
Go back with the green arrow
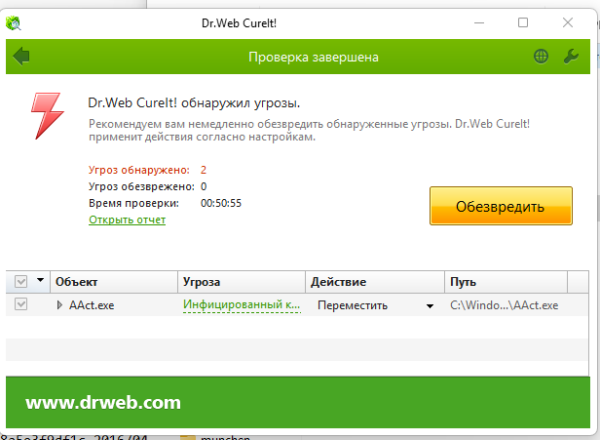point(21,56)
